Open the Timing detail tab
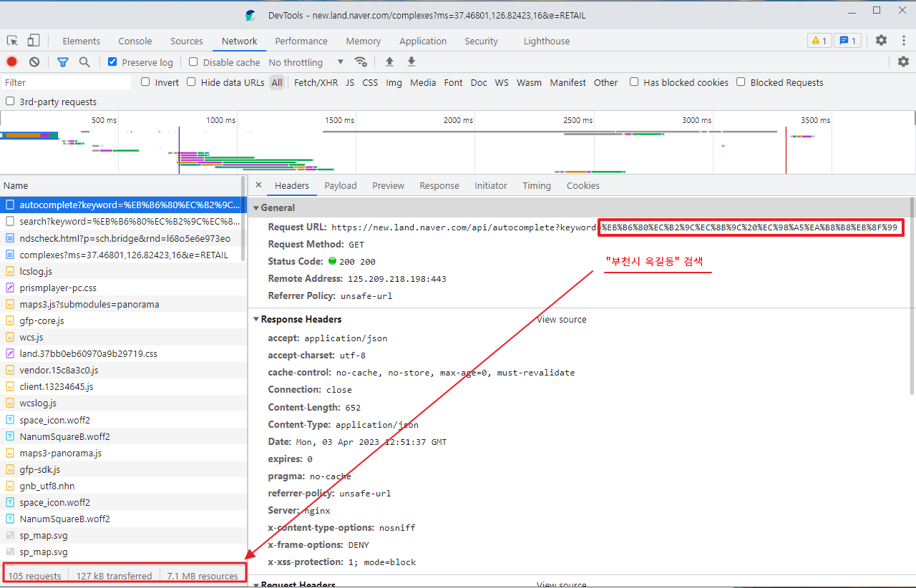The height and width of the screenshot is (588, 916). tap(537, 185)
